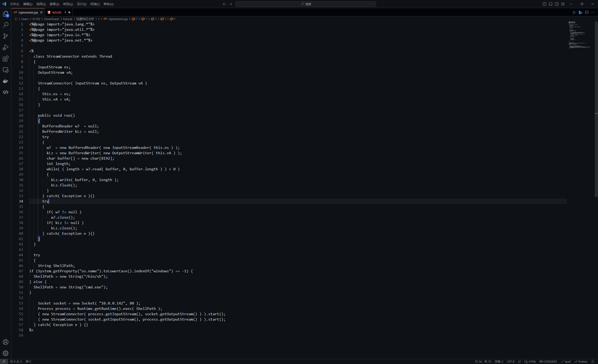
Task: Click the ports forwarded indicator showing 0
Action: 28,361
